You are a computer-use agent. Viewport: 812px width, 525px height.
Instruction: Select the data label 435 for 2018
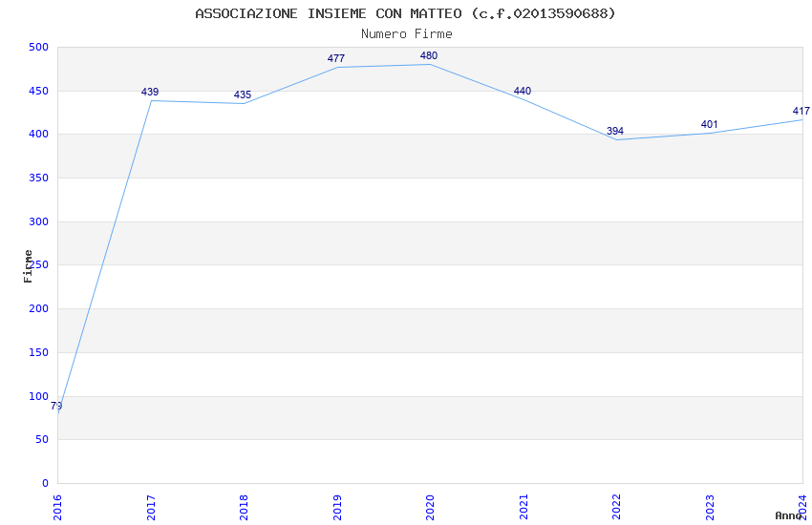tap(243, 94)
